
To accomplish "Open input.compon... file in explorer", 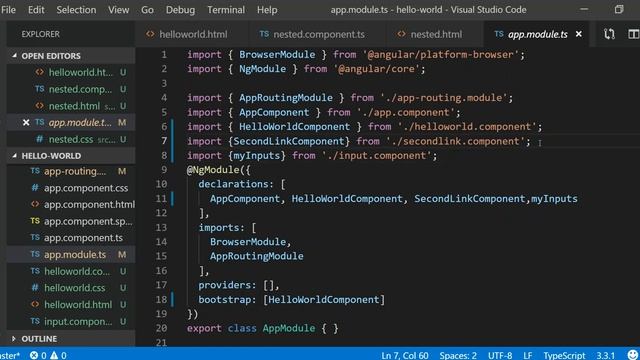I will (x=71, y=321).
